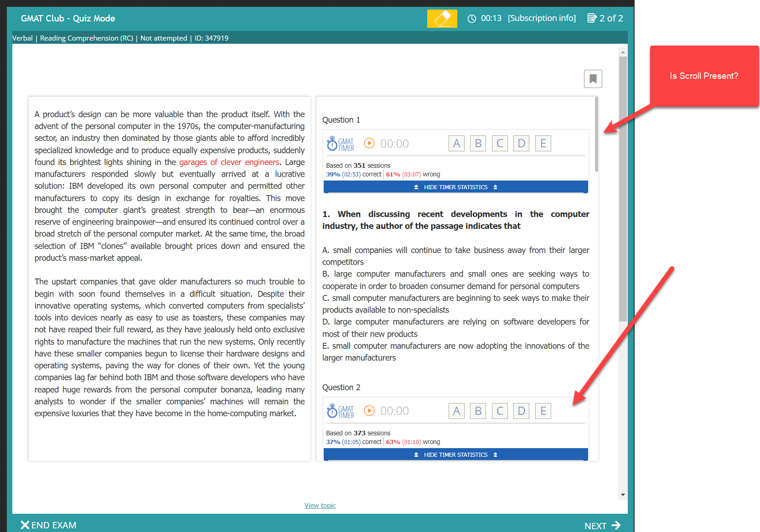The image size is (760, 532).
Task: Click the page scrollbar down arrow
Action: [x=623, y=495]
